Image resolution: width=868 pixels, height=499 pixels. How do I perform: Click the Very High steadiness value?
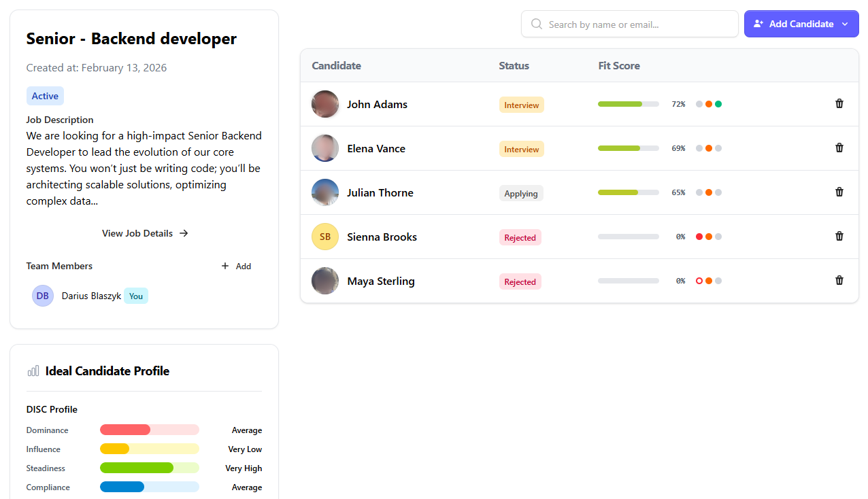(x=244, y=468)
